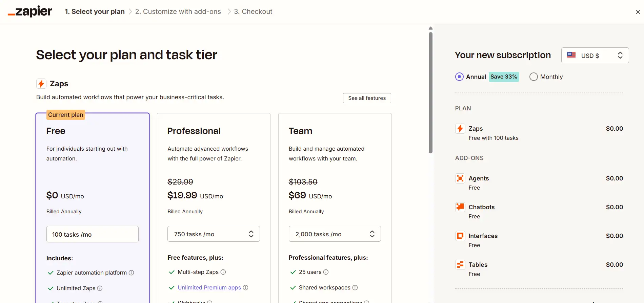Click "Professional features, plus:" heading

(328, 258)
